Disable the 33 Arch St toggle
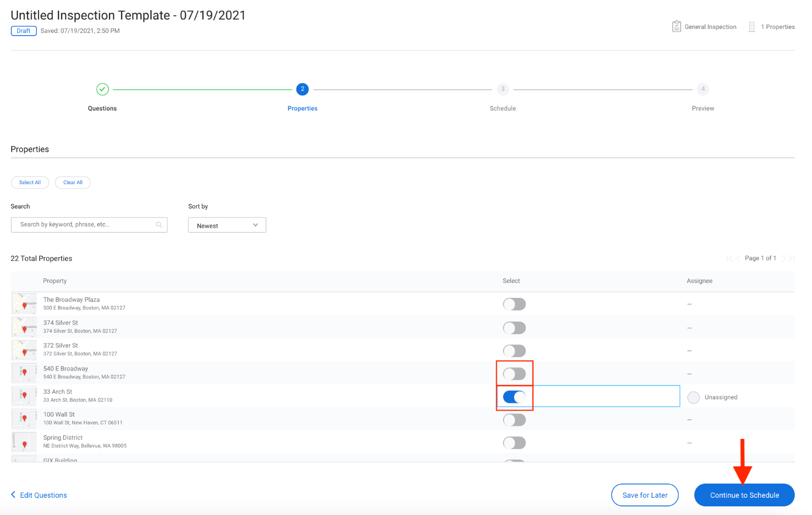Screen dimensions: 812x515 coord(514,397)
